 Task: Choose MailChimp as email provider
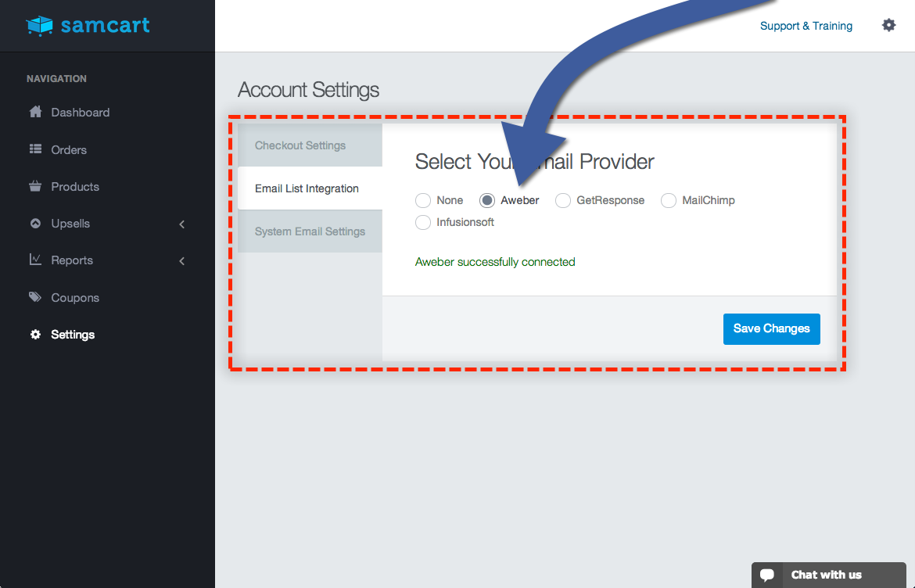[x=669, y=201]
